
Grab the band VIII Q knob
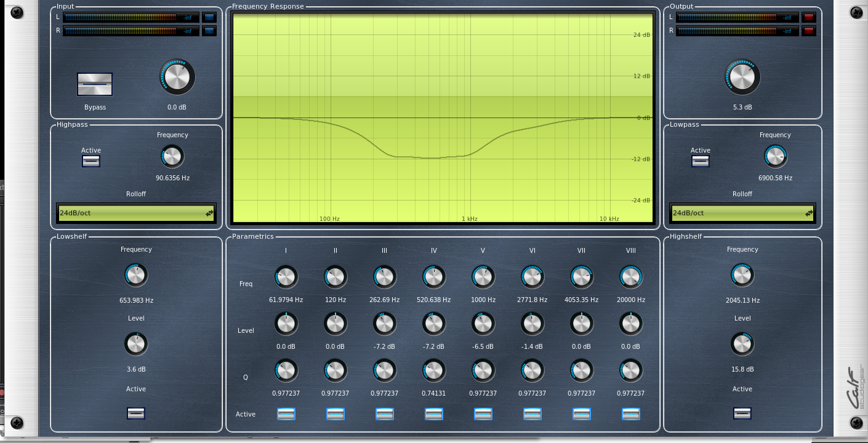tap(631, 370)
